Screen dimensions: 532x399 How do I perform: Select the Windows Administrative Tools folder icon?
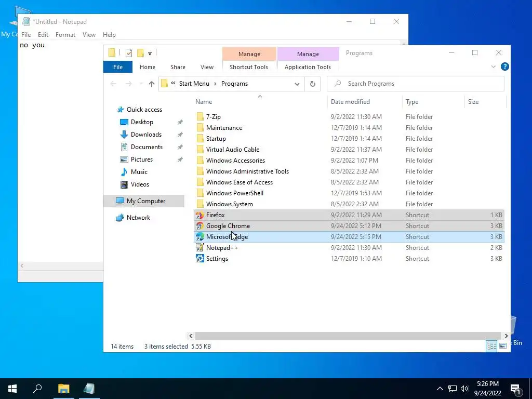(x=200, y=171)
